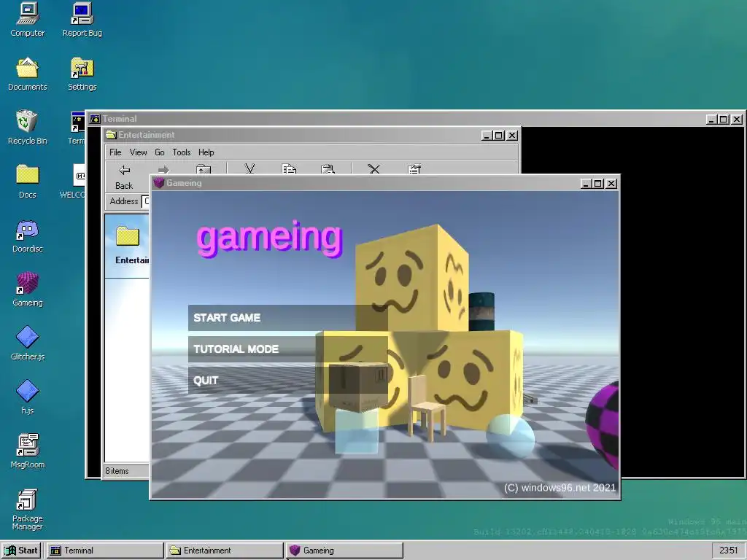Click the Terminal window title bar icon

pyautogui.click(x=95, y=119)
